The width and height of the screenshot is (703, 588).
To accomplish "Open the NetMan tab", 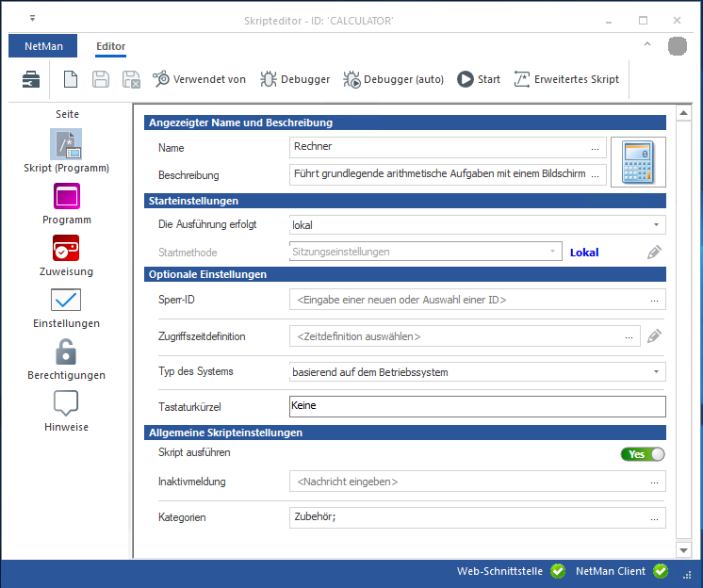I will [42, 46].
